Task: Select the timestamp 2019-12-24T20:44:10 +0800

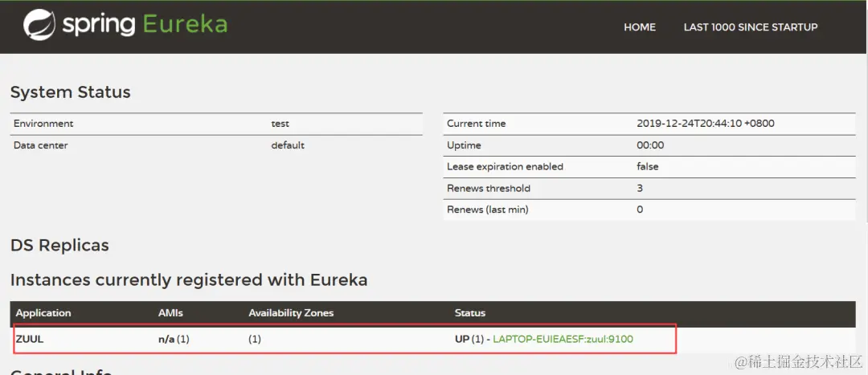Action: [x=706, y=124]
